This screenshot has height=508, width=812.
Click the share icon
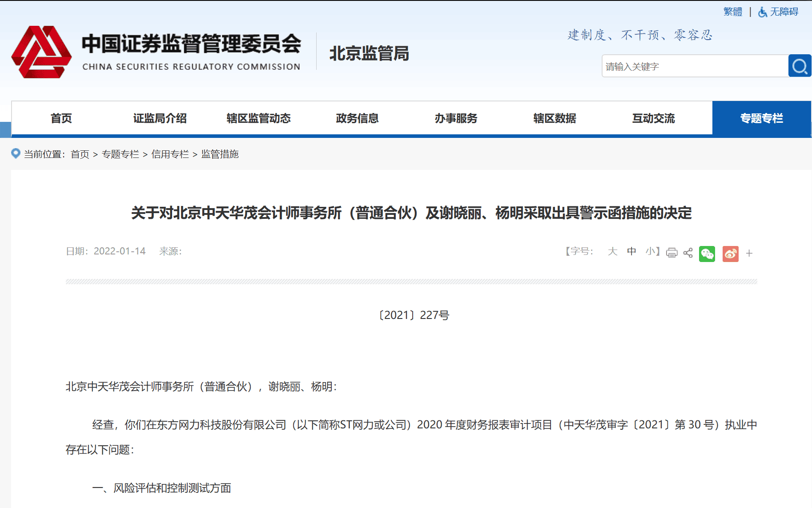(688, 253)
